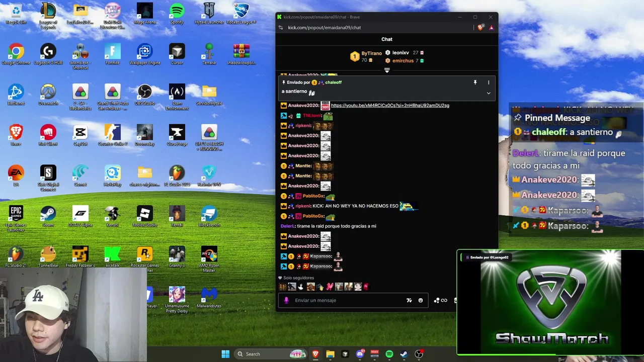Open Wallpaper Engine desktop shortcut

coord(145,54)
